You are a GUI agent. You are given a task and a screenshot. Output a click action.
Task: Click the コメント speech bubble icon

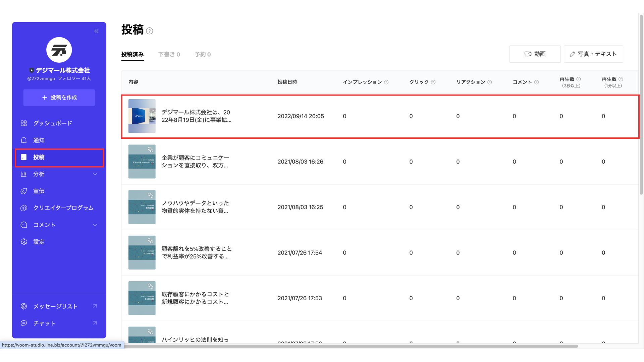[24, 225]
